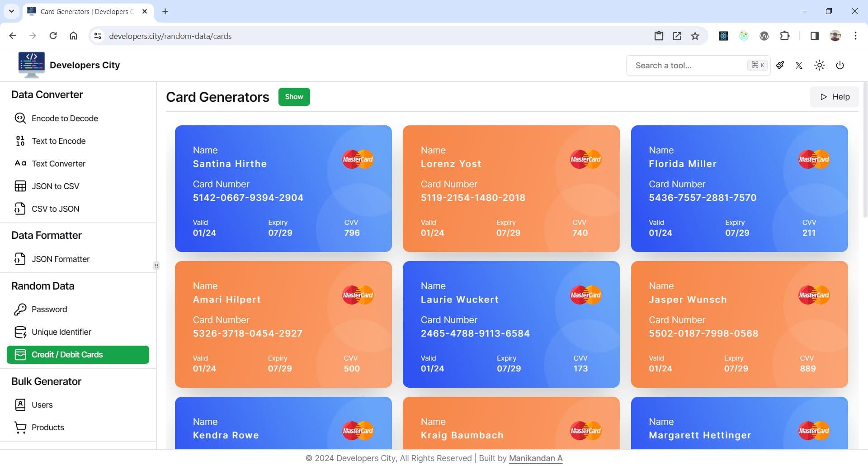Toggle the browser side panel
This screenshot has width=868, height=466.
click(x=815, y=36)
